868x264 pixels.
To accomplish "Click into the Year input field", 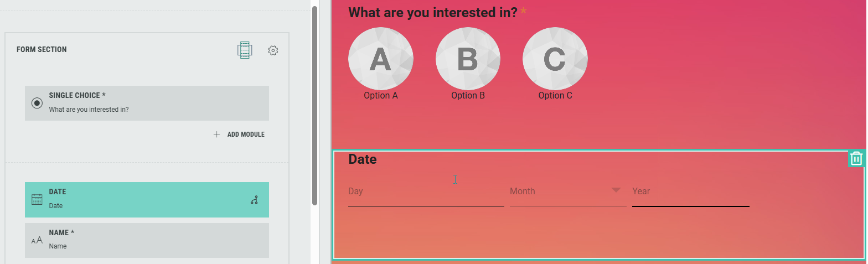I will (690, 191).
